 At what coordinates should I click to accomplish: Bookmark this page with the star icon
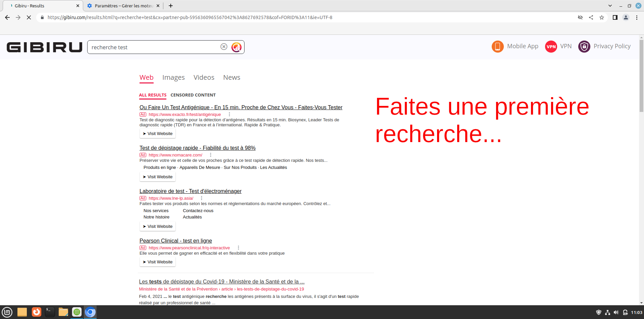[x=602, y=17]
